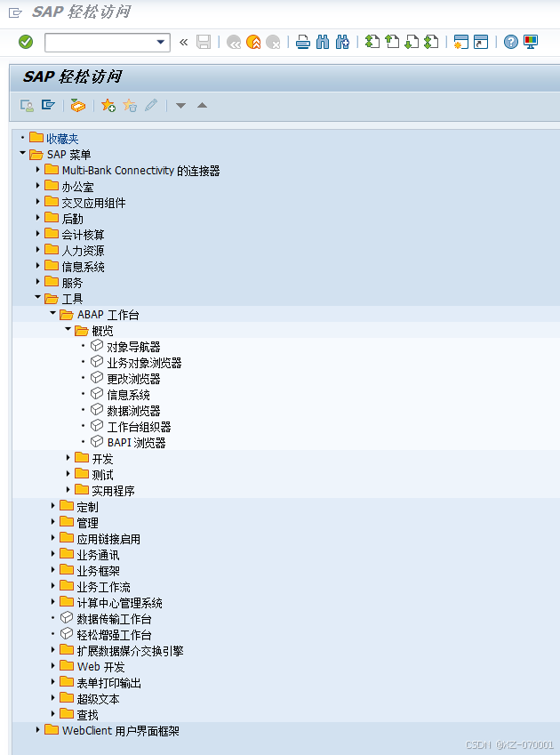560x755 pixels.
Task: Expand the 管理 folder
Action: [53, 521]
